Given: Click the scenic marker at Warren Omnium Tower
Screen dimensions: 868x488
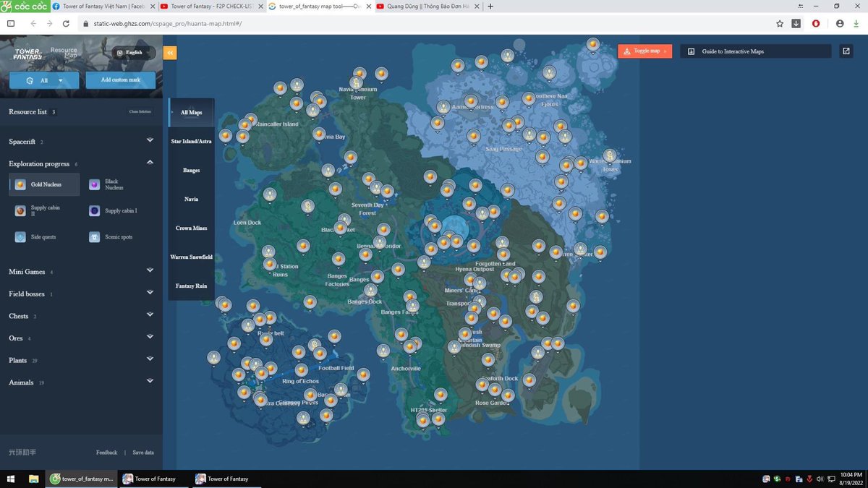Looking at the screenshot, I should click(x=610, y=155).
